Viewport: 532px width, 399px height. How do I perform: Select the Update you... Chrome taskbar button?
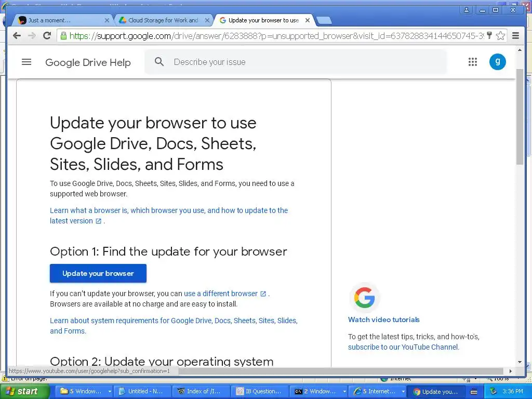437,392
